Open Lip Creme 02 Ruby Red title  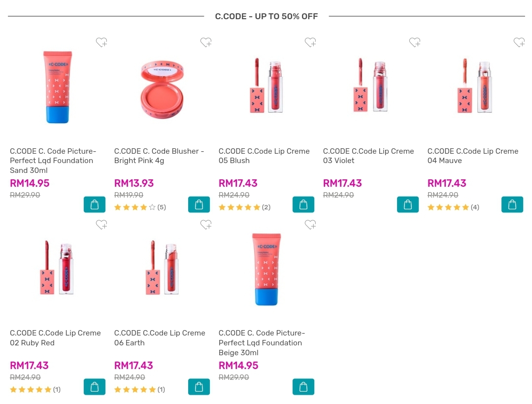click(x=55, y=338)
